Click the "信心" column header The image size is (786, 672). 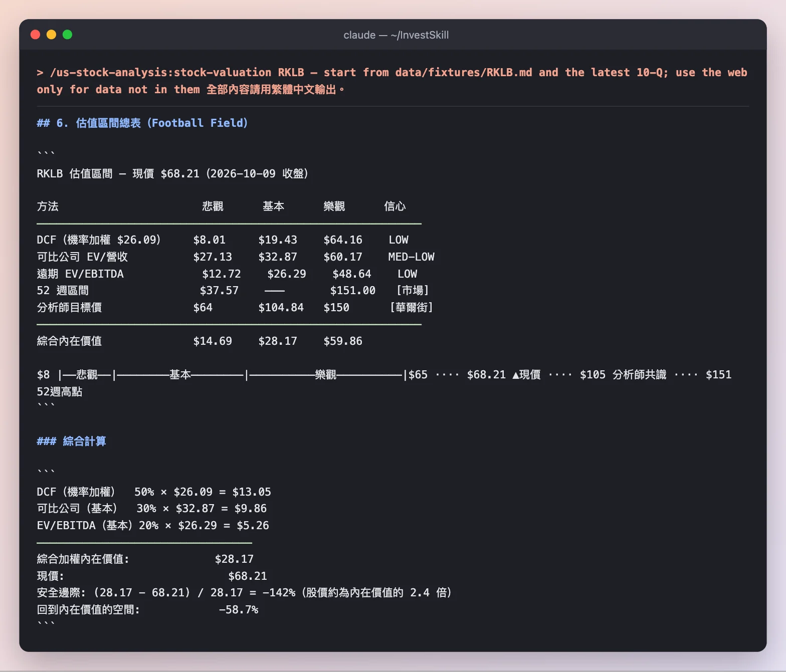click(395, 206)
